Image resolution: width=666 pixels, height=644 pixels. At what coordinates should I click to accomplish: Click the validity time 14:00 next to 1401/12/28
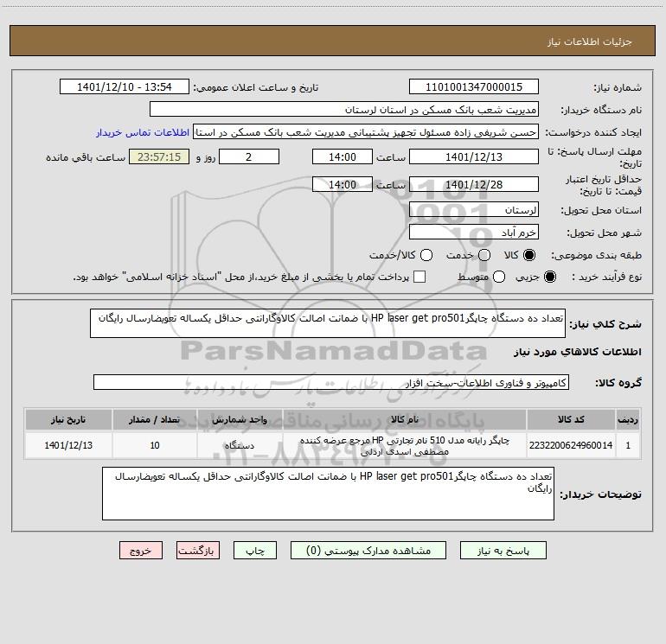click(x=343, y=184)
